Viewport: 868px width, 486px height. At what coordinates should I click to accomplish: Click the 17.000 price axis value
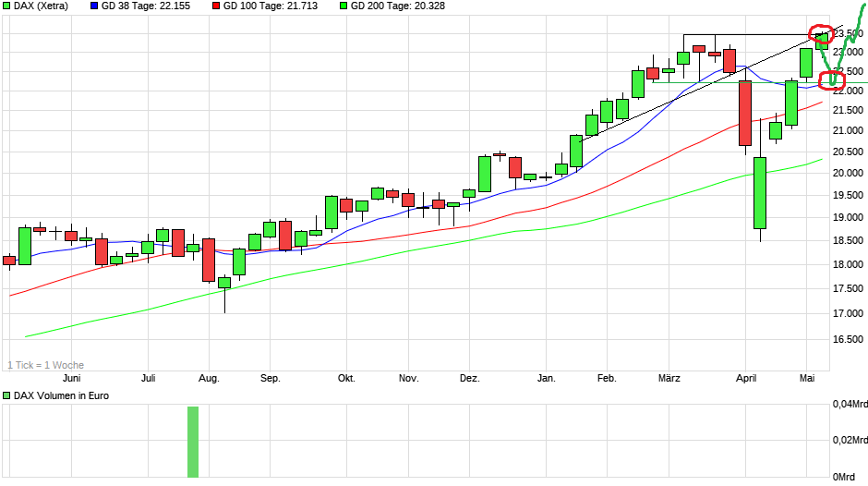848,313
